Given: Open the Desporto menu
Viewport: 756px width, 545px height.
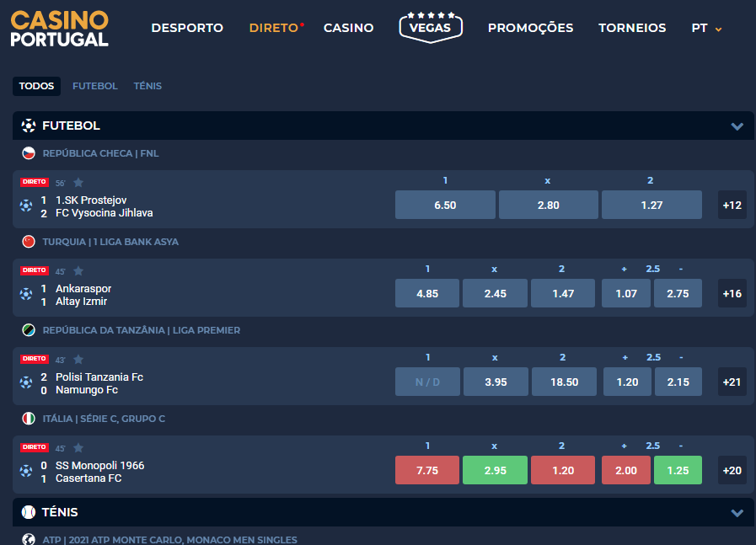Looking at the screenshot, I should tap(187, 28).
